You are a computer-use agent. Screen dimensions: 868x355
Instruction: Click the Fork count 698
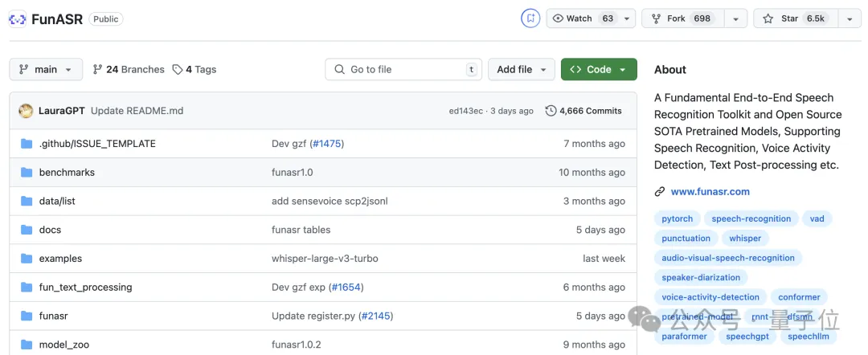point(702,18)
